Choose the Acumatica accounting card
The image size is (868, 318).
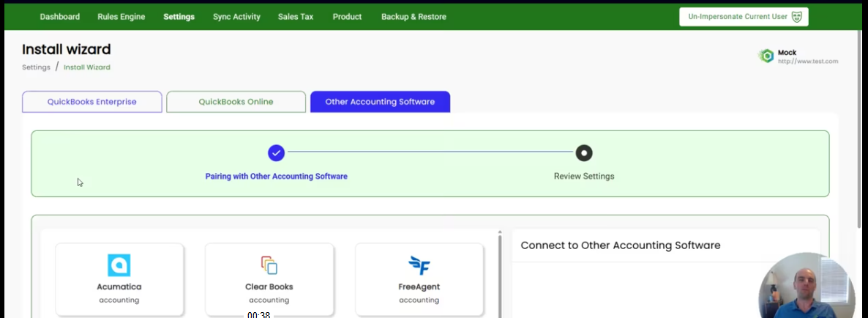pos(119,279)
